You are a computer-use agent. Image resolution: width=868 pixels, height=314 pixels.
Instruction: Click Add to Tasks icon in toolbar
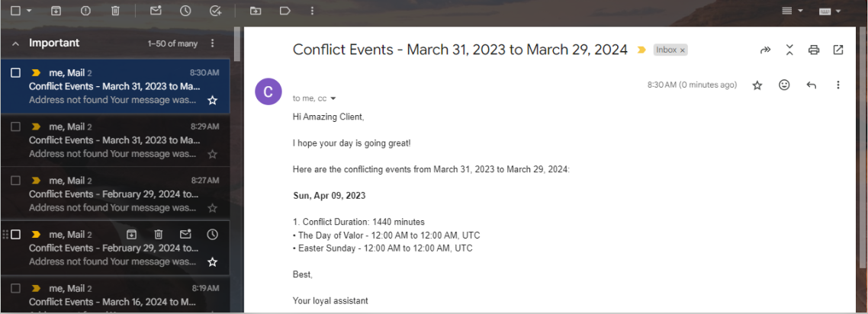click(x=215, y=11)
